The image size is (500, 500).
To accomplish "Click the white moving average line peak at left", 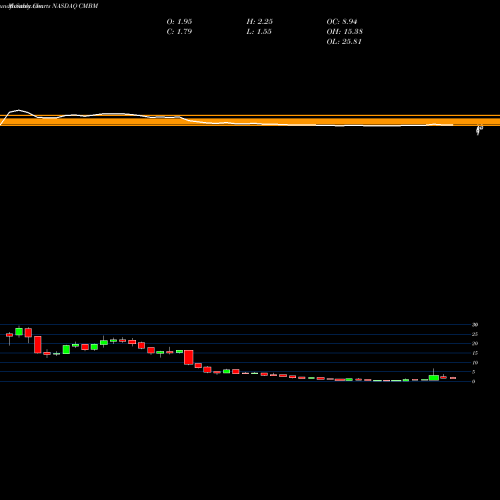I will pos(18,110).
